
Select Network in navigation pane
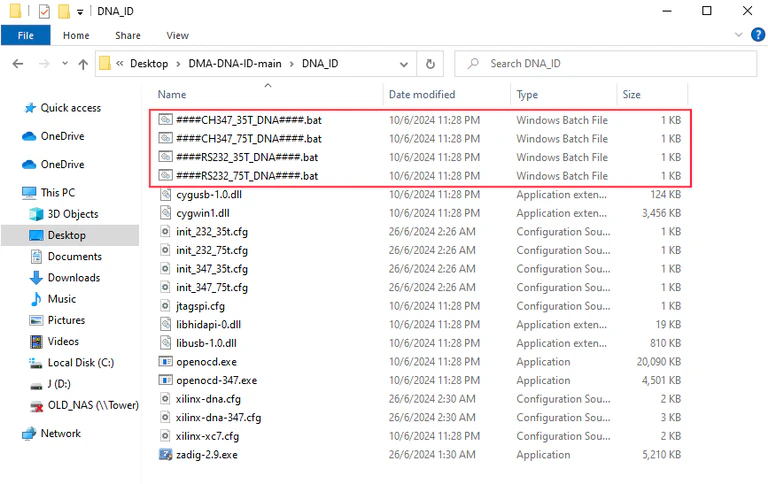(x=61, y=434)
